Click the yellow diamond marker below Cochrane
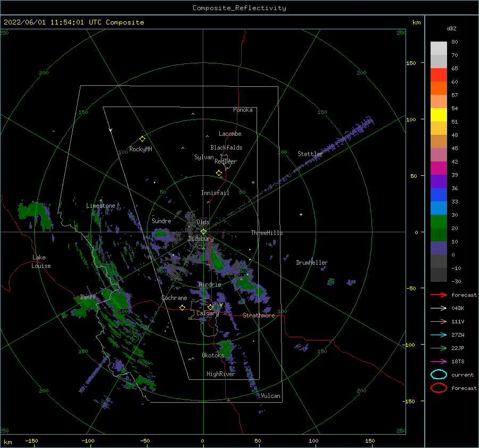Screen dimensions: 479x448 point(182,307)
